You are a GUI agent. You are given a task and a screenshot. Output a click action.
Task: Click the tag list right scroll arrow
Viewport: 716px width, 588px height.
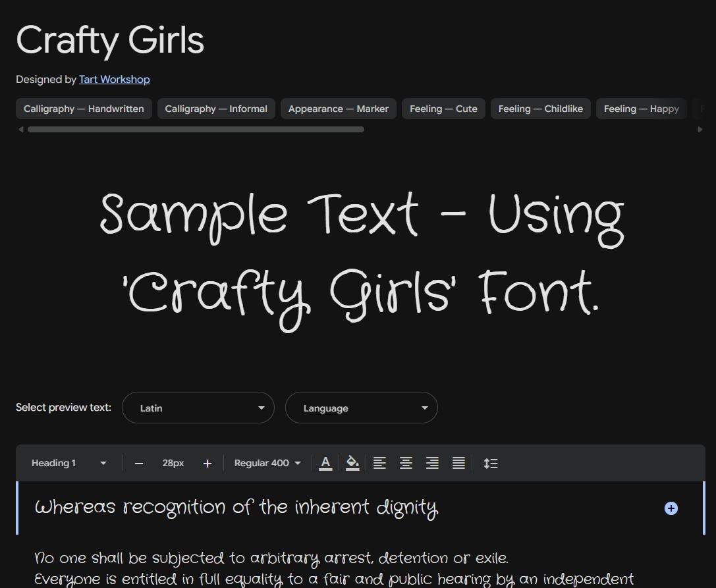(700, 130)
